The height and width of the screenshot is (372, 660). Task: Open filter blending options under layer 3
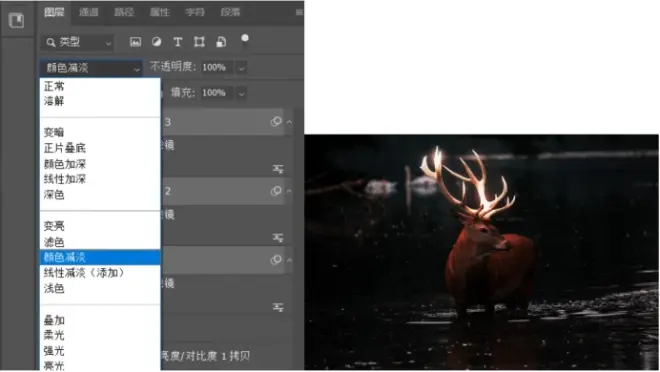click(x=278, y=169)
